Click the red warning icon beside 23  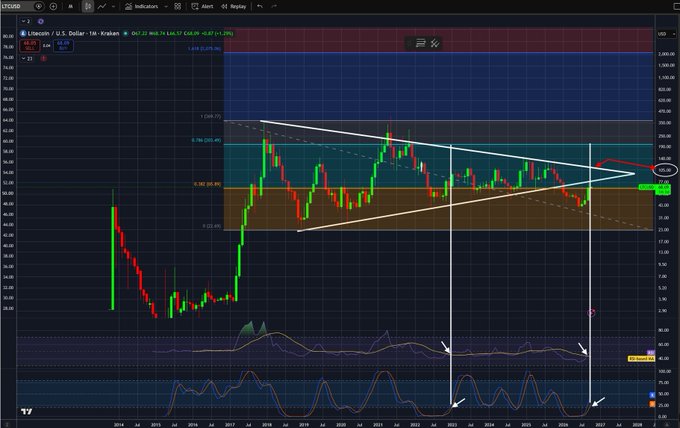[43, 59]
